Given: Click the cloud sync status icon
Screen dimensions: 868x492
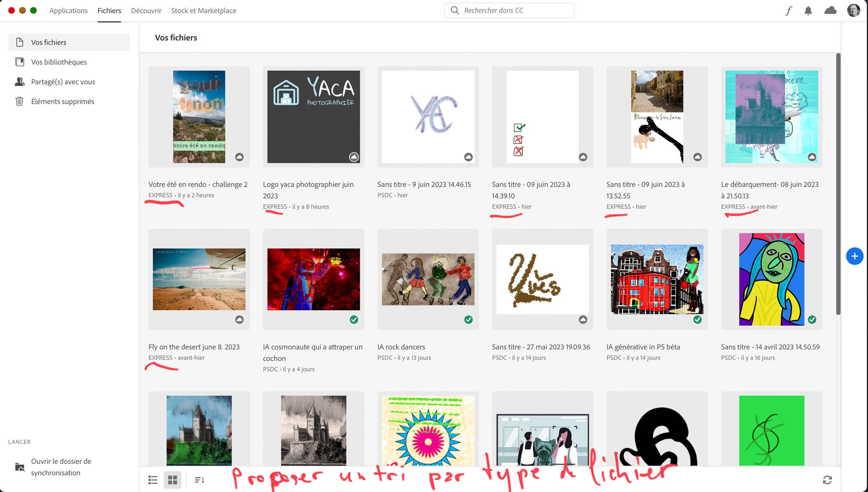Looking at the screenshot, I should [830, 11].
